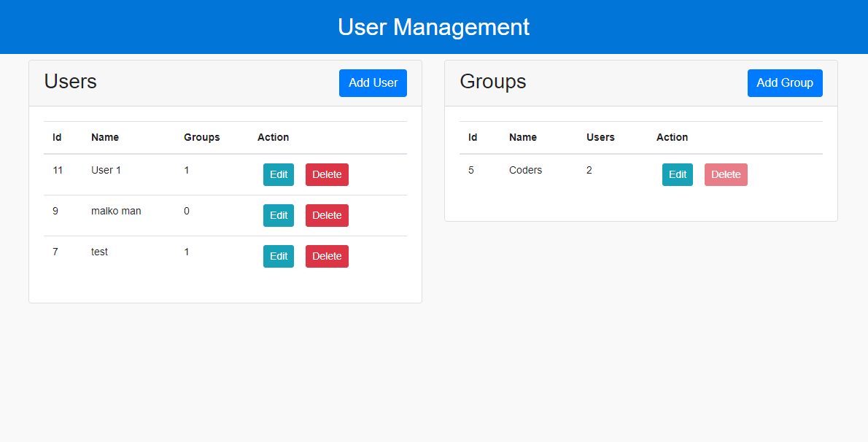Delete the user named test
Image resolution: width=868 pixels, height=442 pixels.
pyautogui.click(x=327, y=256)
